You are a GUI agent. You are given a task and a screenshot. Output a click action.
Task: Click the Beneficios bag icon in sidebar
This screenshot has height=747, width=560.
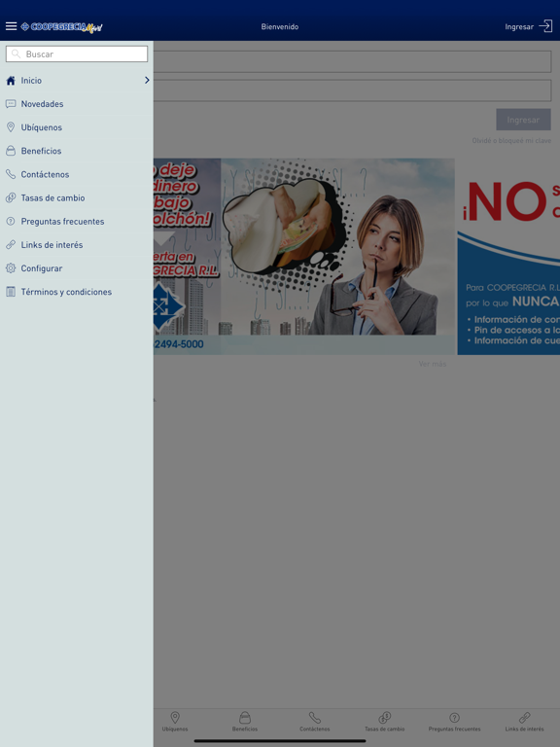coord(11,151)
